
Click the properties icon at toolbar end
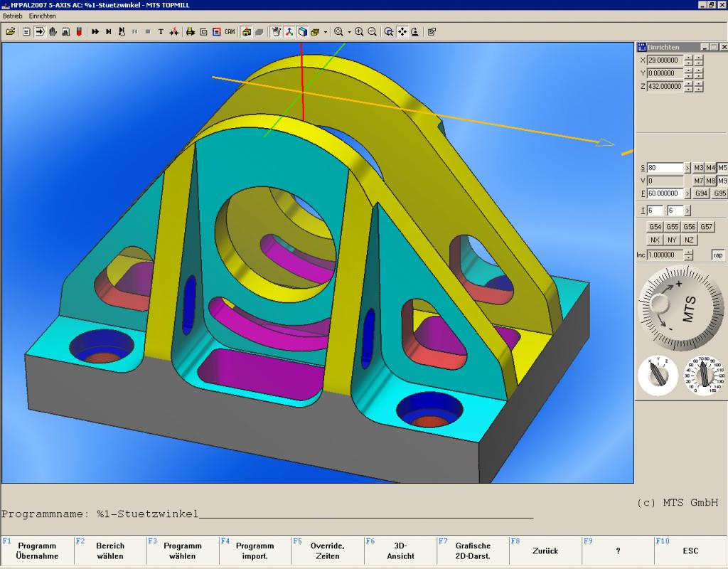432,31
